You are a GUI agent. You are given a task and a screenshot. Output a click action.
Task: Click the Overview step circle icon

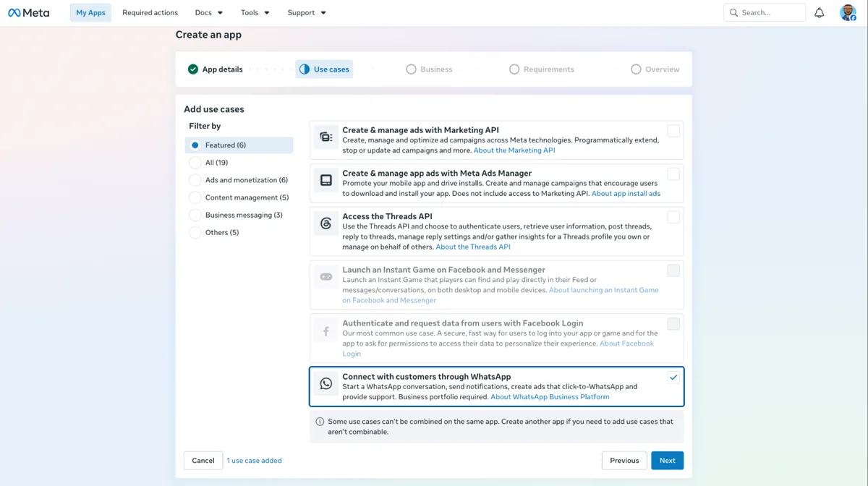tap(636, 69)
